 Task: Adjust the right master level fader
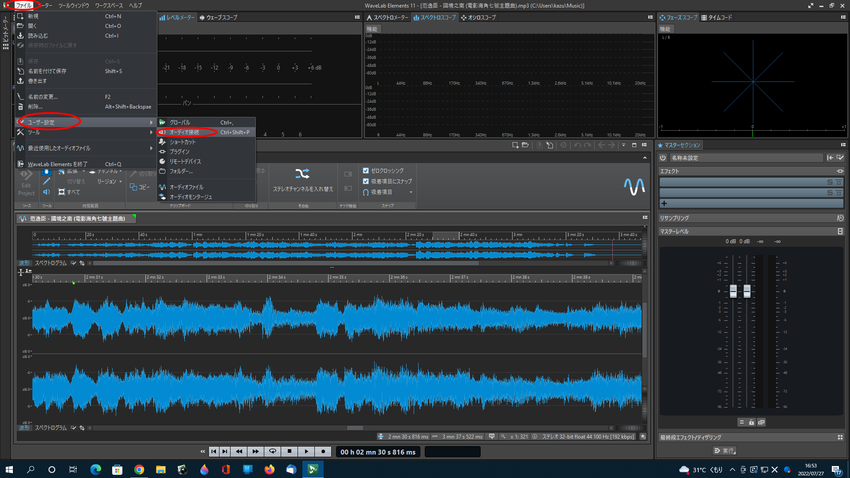point(747,291)
